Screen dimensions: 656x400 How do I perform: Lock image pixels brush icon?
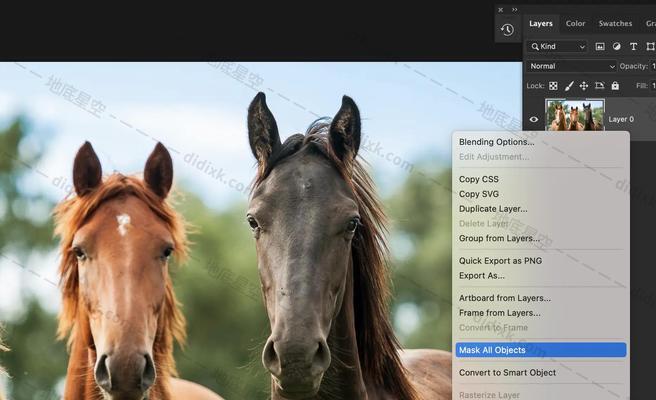(x=569, y=86)
